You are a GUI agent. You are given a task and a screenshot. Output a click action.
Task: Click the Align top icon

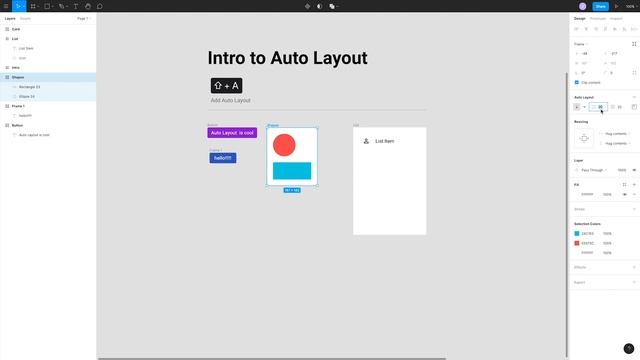605,29
